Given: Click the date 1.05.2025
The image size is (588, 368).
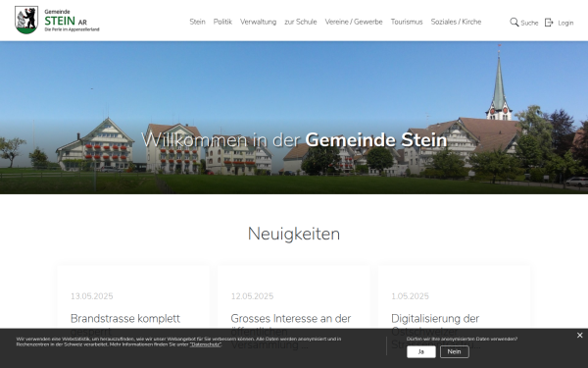Looking at the screenshot, I should click(x=410, y=296).
